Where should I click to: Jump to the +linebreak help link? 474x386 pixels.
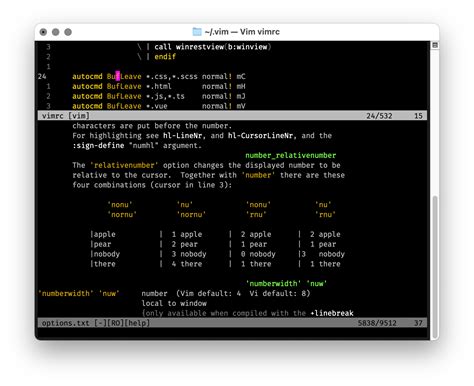[x=332, y=313]
